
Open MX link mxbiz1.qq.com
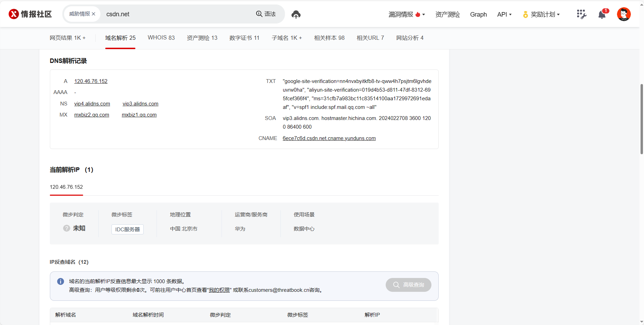click(x=139, y=115)
